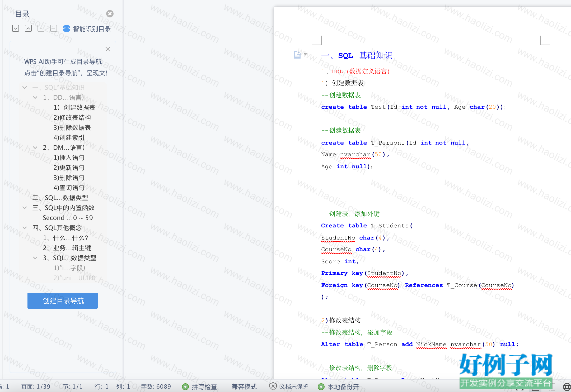Screen dimensions: 571x392
Task: Click the promote level plus icon in 目录 toolbar
Action: click(x=41, y=28)
